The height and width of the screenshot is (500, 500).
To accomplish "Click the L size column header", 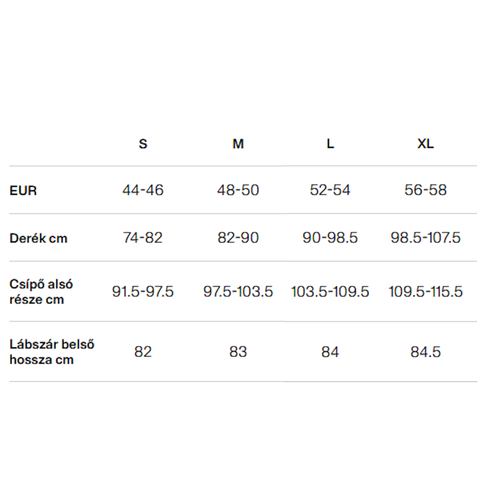I will pos(330,144).
